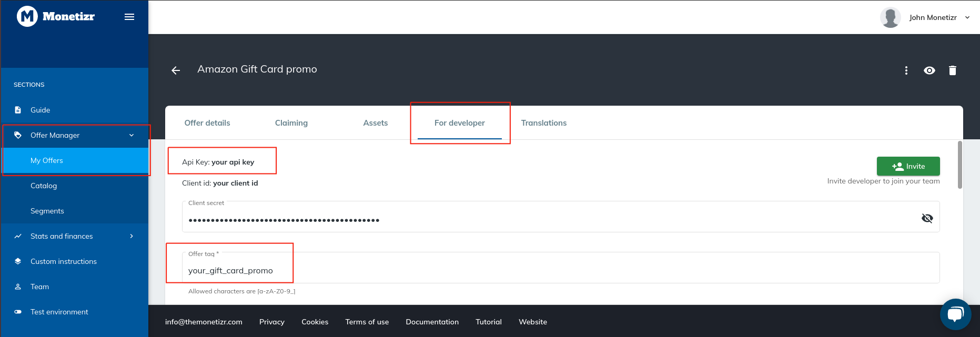This screenshot has width=980, height=337.
Task: Click the info@themonetizr.com email link
Action: tap(204, 322)
